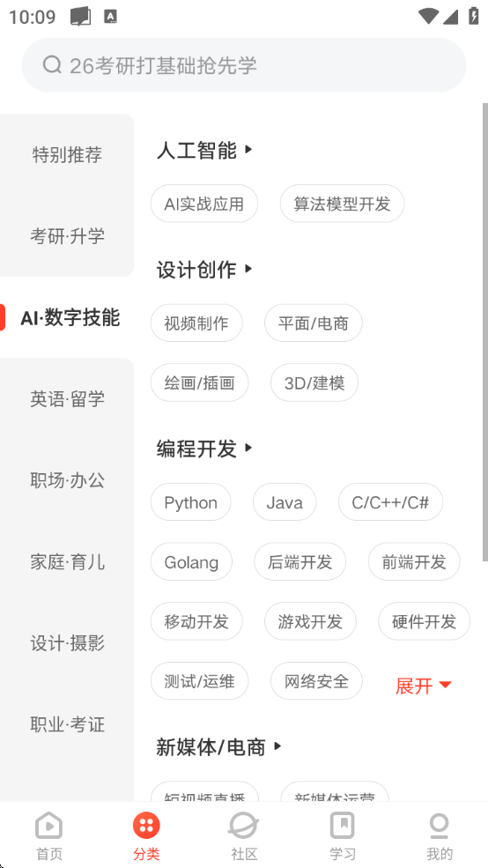Tap the battery status icon
This screenshot has width=488, height=868.
tap(474, 16)
